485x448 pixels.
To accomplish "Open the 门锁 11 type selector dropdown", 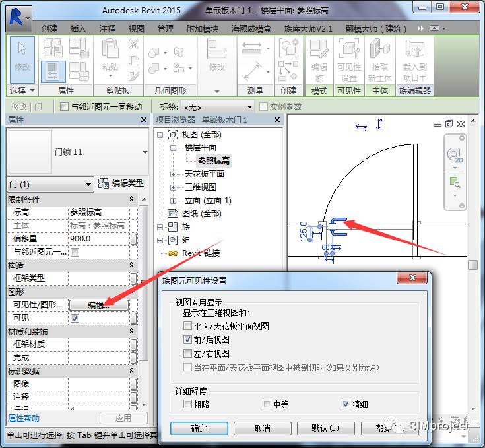I will [145, 152].
